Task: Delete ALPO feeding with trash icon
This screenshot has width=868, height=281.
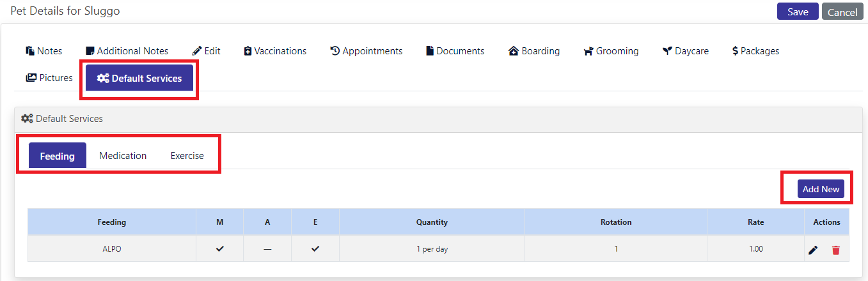Action: 835,250
